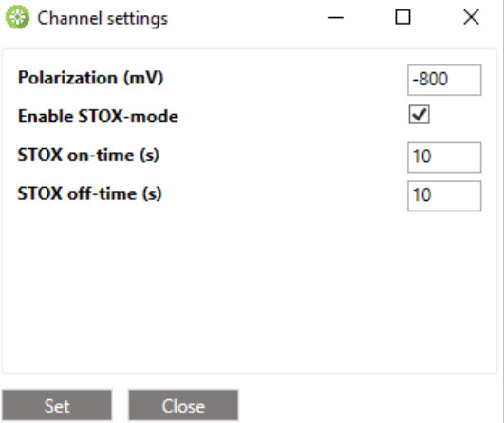Click the STOX on-time (s) label
The height and width of the screenshot is (423, 504).
click(88, 156)
